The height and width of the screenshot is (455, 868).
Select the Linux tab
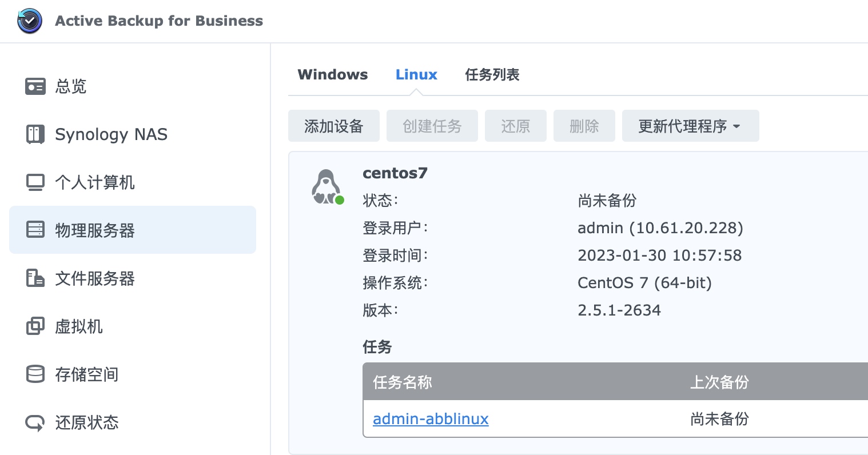coord(416,75)
